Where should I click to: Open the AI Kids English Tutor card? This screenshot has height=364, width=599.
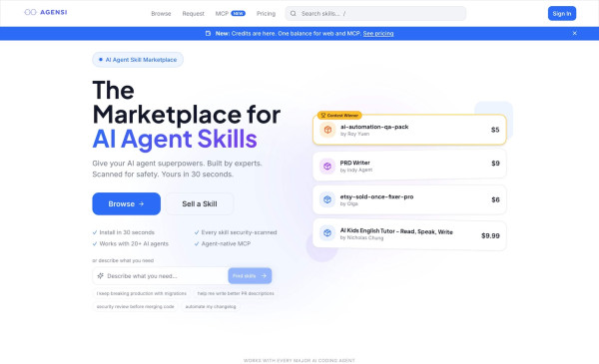coord(409,233)
